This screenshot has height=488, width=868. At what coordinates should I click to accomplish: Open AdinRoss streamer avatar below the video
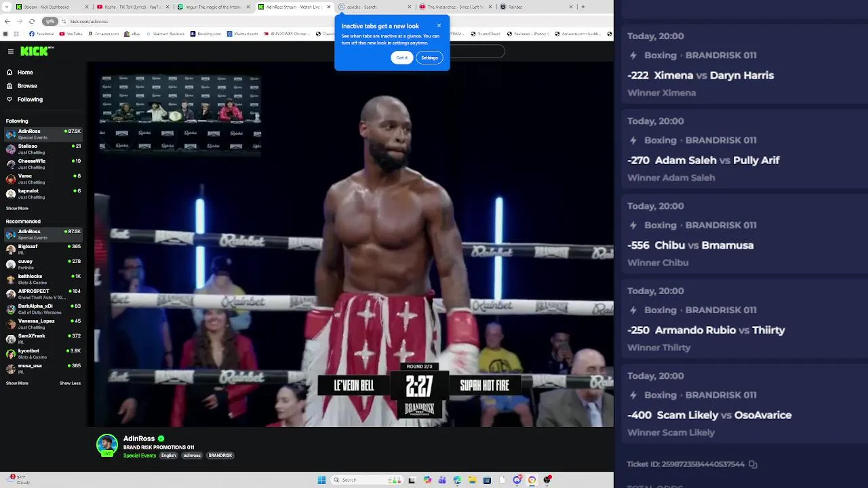coord(107,445)
